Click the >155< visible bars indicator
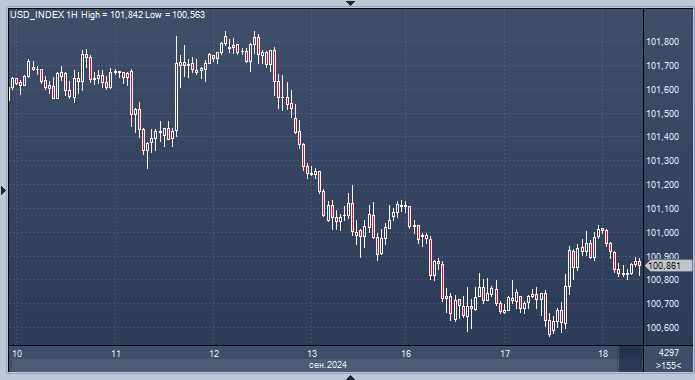Screen dimensions: 695x380 (x=669, y=365)
